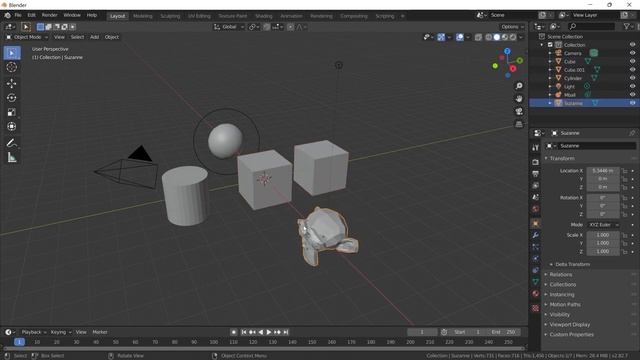Open the Output properties tab
640x360 pixels.
click(536, 174)
